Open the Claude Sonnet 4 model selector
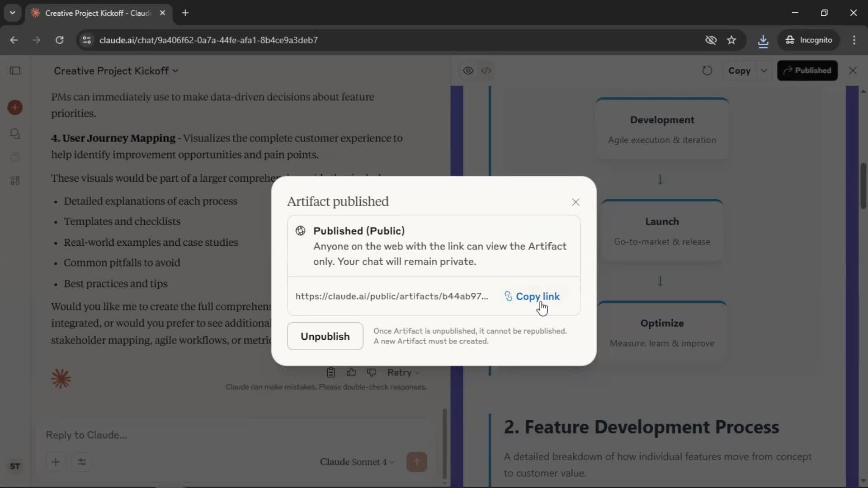This screenshot has height=488, width=868. click(357, 462)
